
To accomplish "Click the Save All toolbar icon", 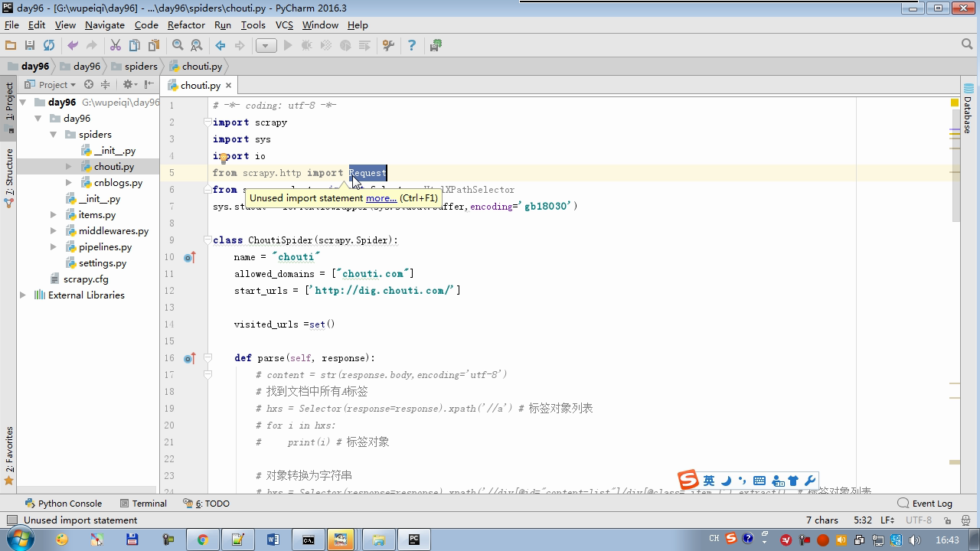I will coord(30,46).
